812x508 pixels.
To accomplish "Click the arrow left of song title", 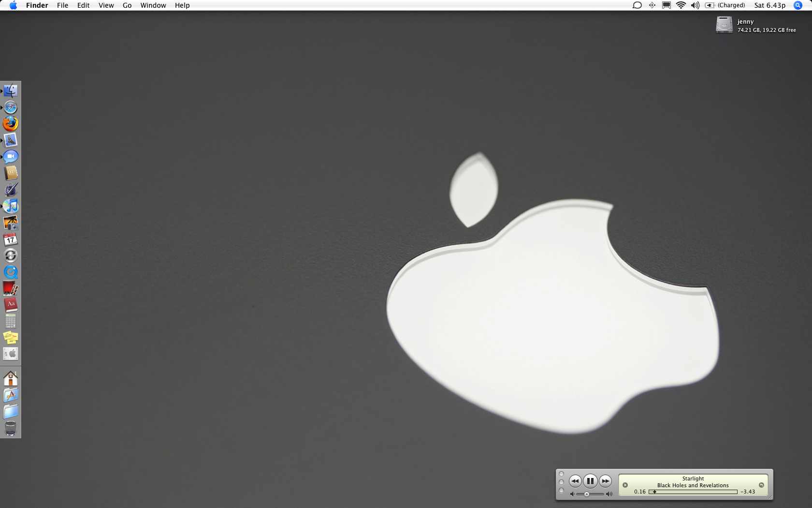I will click(x=625, y=485).
